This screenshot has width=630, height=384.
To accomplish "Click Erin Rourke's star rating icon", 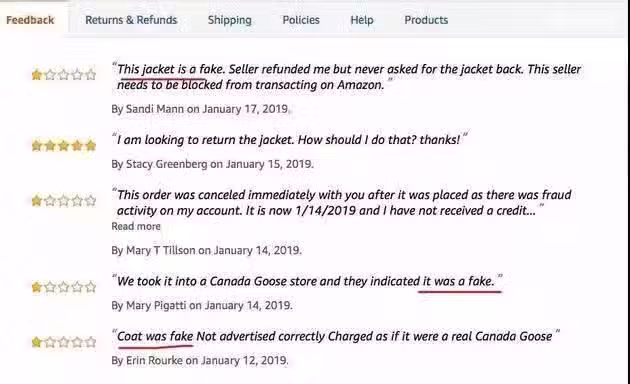I will coord(64,342).
